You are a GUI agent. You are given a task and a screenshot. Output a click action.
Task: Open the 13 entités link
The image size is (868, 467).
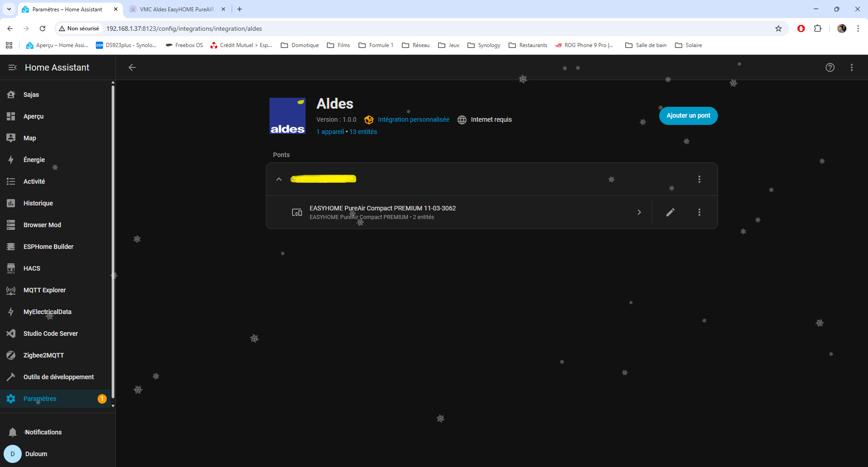tap(363, 132)
